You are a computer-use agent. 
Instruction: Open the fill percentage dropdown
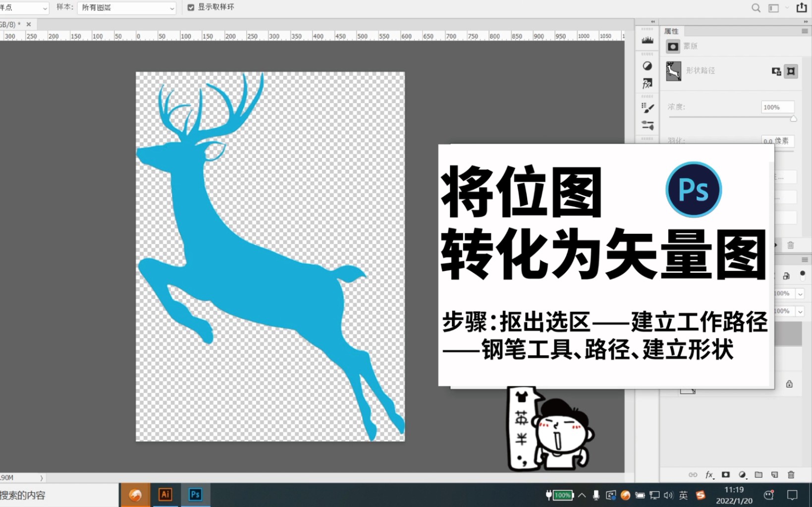click(x=800, y=311)
